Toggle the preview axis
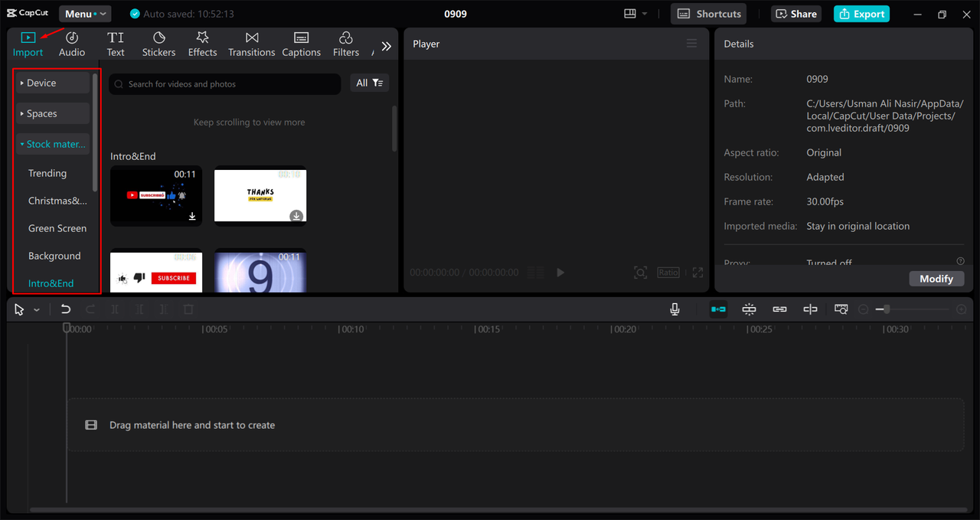Image resolution: width=980 pixels, height=520 pixels. [x=810, y=309]
